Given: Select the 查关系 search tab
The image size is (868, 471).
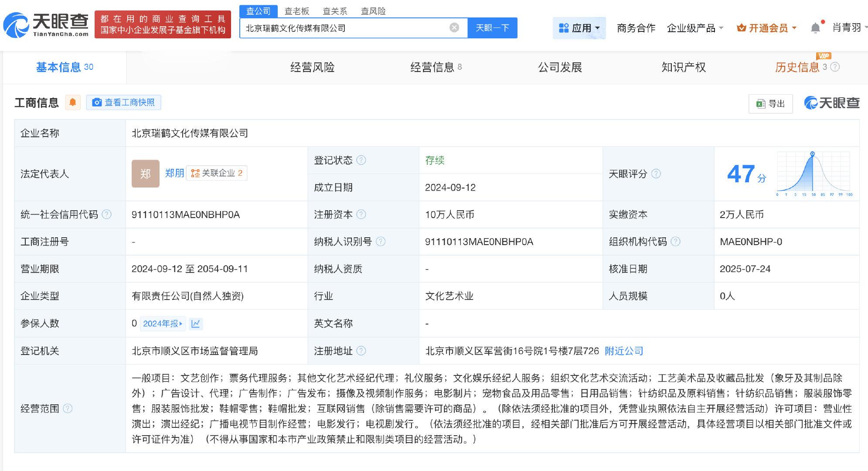Looking at the screenshot, I should (335, 11).
